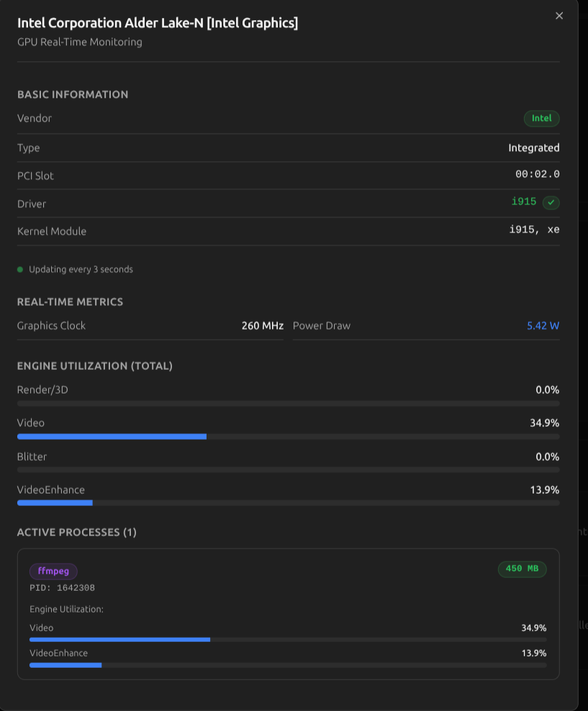Click the Kernel Module i915, xe value

pyautogui.click(x=534, y=230)
